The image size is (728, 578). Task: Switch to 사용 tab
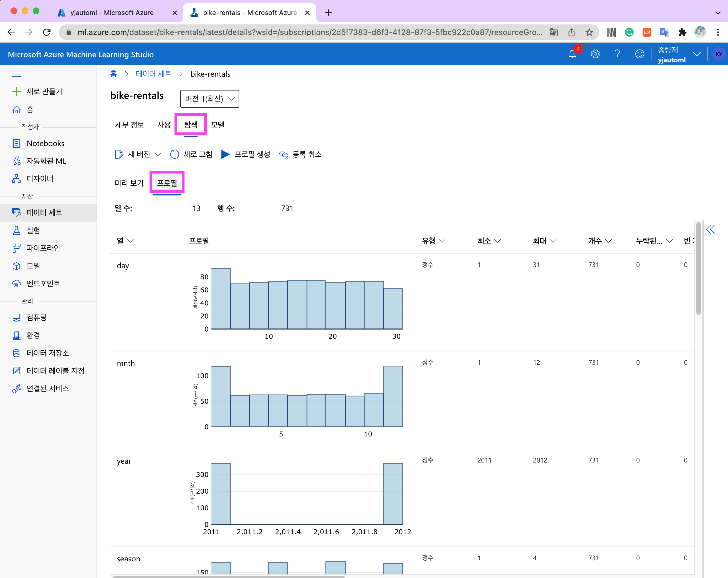click(x=164, y=125)
